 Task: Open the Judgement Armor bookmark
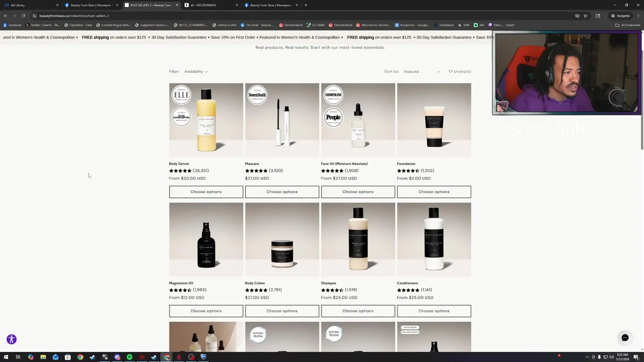(x=152, y=25)
